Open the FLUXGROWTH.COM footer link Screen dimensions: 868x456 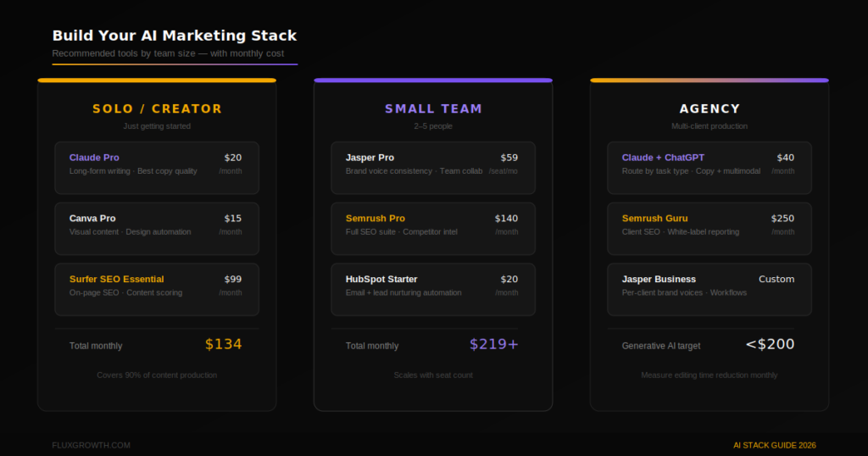92,446
